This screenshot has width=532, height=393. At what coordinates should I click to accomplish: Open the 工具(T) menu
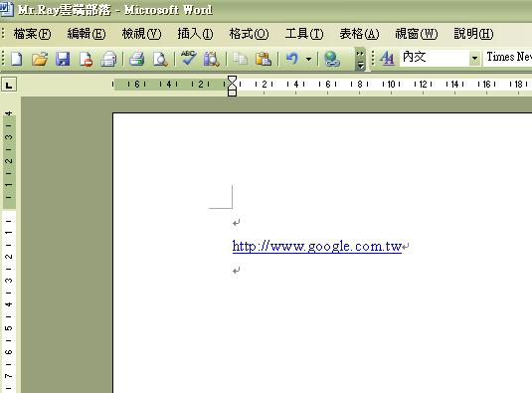304,34
